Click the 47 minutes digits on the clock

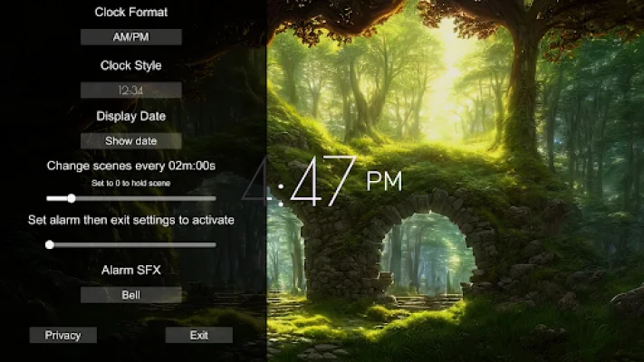point(322,184)
